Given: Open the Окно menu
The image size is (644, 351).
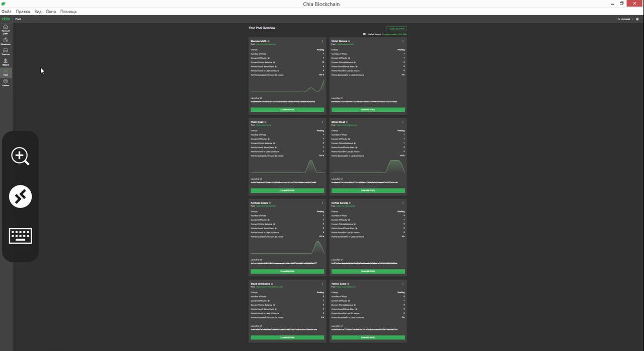Looking at the screenshot, I should click(51, 11).
